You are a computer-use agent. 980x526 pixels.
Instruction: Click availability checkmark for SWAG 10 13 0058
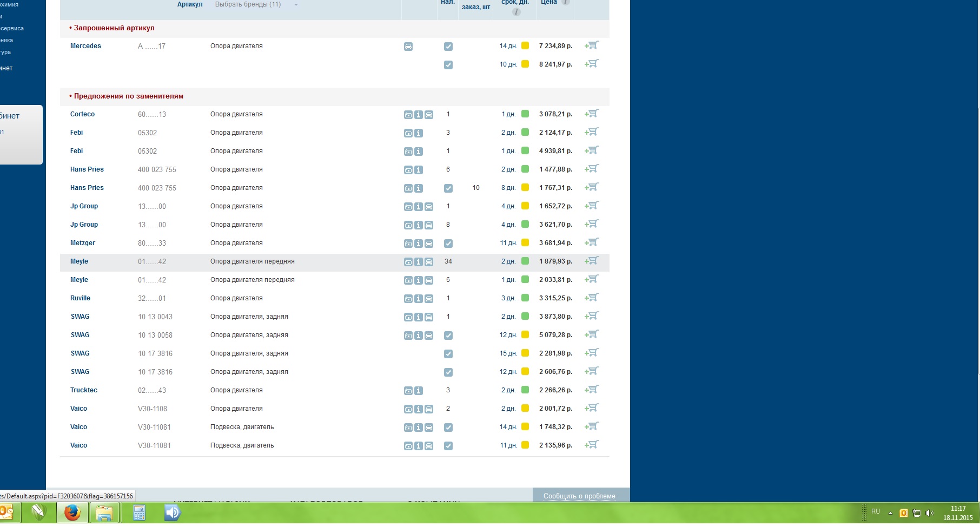click(448, 336)
